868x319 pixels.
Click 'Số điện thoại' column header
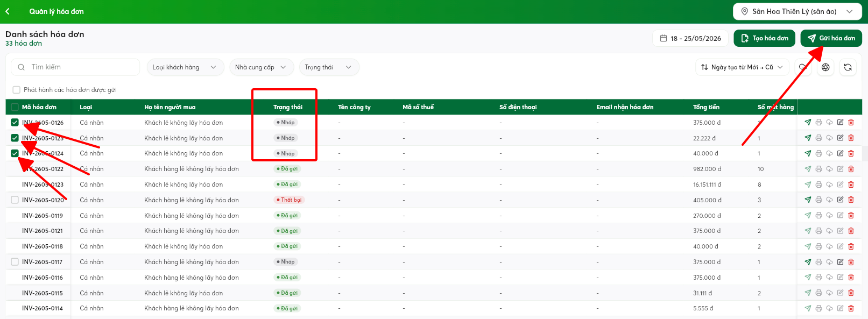point(518,107)
